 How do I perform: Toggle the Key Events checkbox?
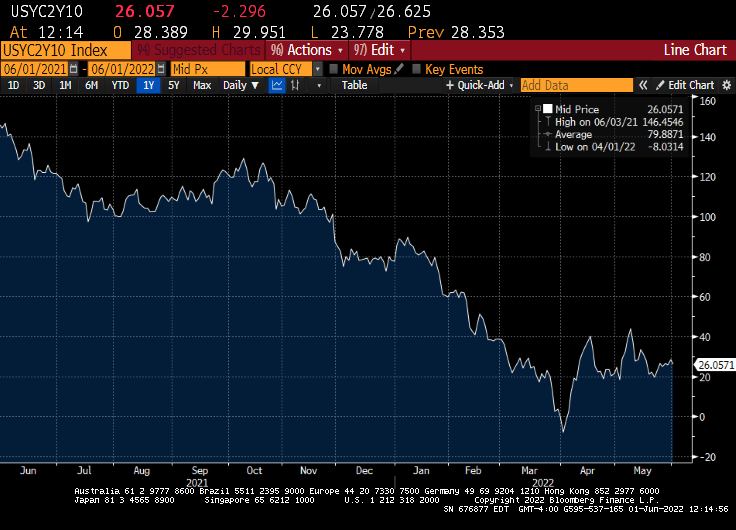[x=416, y=69]
